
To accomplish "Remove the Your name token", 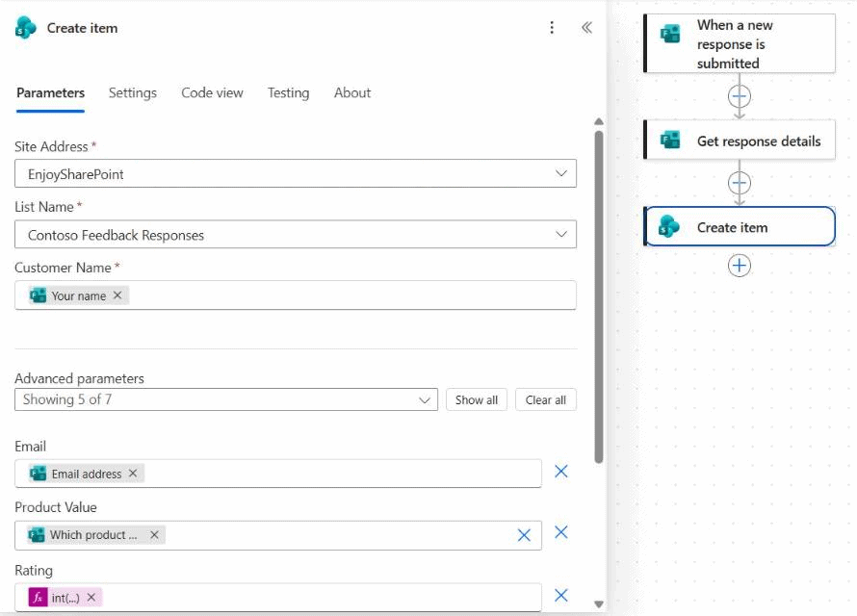I will (117, 295).
